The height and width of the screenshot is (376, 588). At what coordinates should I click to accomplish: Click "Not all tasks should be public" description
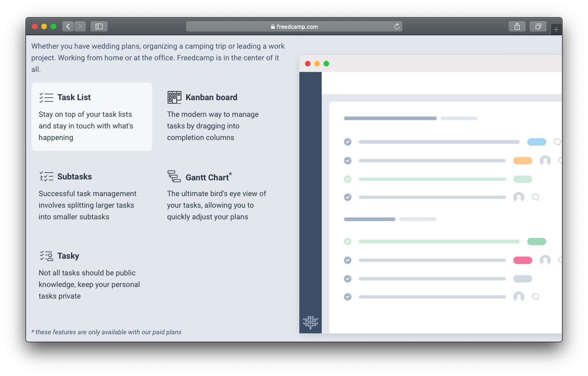pyautogui.click(x=89, y=285)
